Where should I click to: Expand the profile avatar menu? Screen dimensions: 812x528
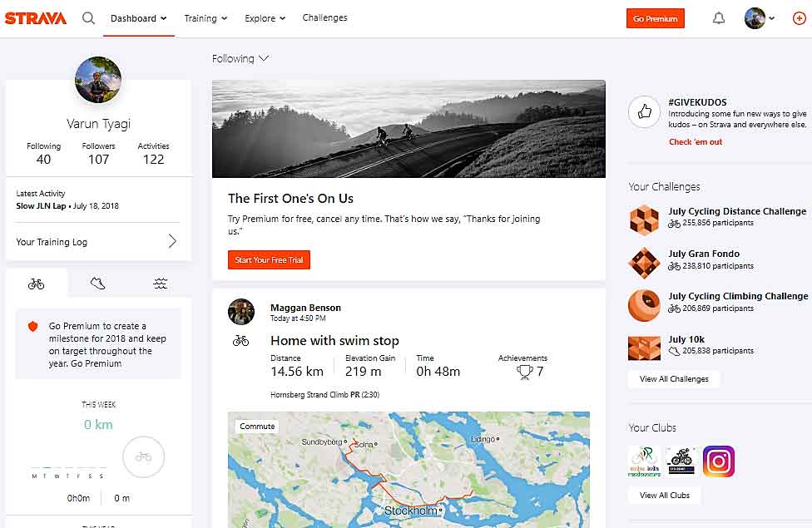pyautogui.click(x=760, y=18)
